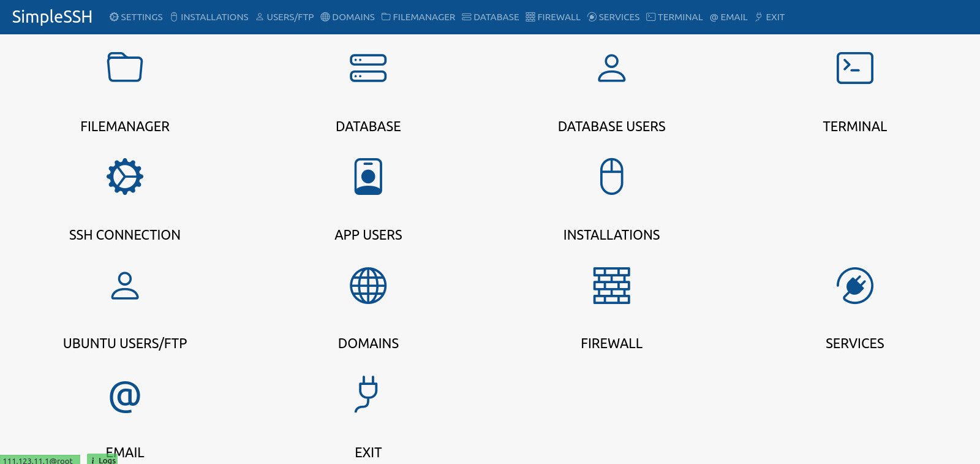Open Users/FTP from the navbar
The width and height of the screenshot is (980, 464).
(x=285, y=17)
